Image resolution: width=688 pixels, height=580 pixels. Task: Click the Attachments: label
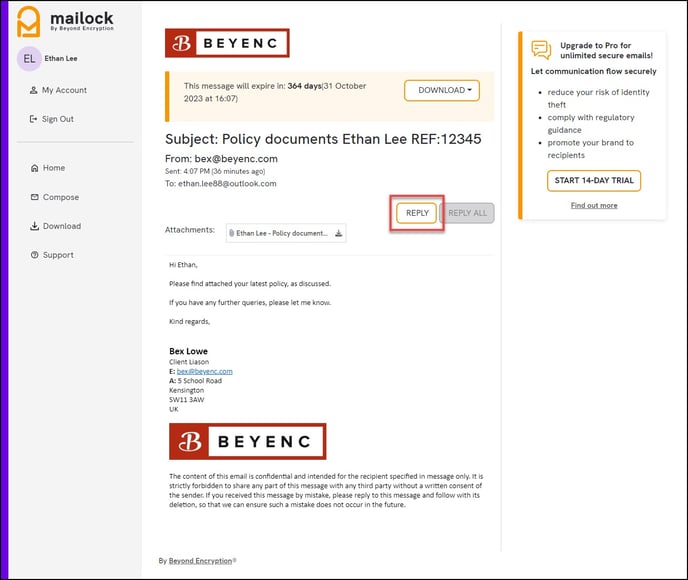tap(190, 230)
